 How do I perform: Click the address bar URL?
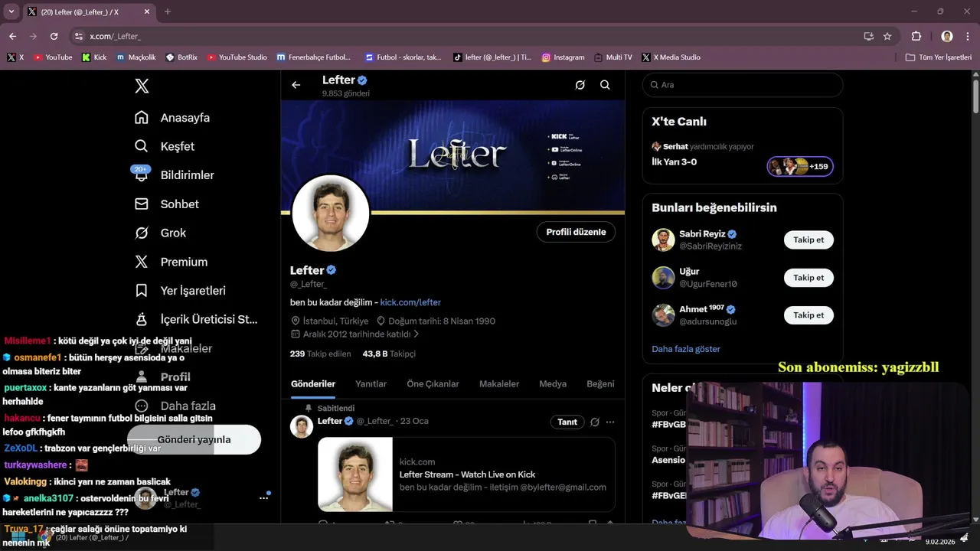coord(115,36)
